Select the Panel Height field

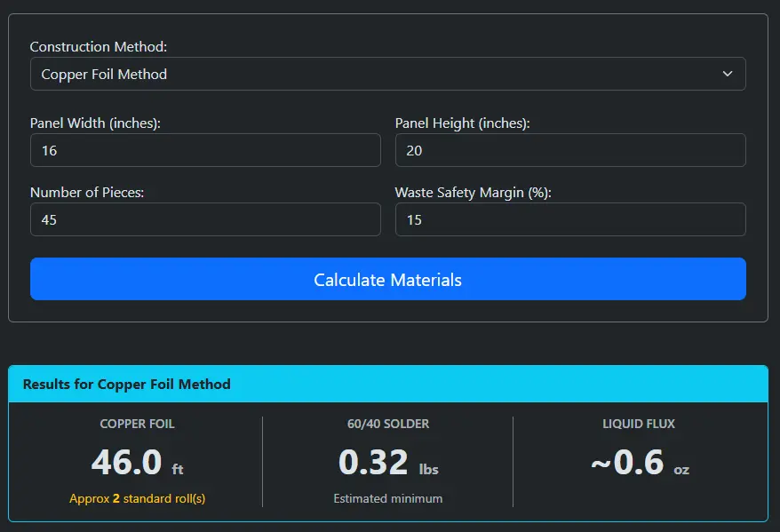(569, 150)
